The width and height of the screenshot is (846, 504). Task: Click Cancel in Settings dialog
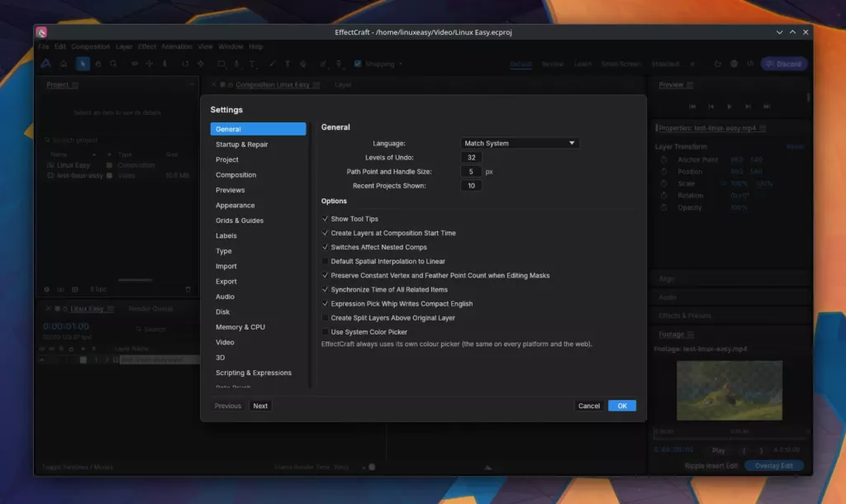point(588,406)
